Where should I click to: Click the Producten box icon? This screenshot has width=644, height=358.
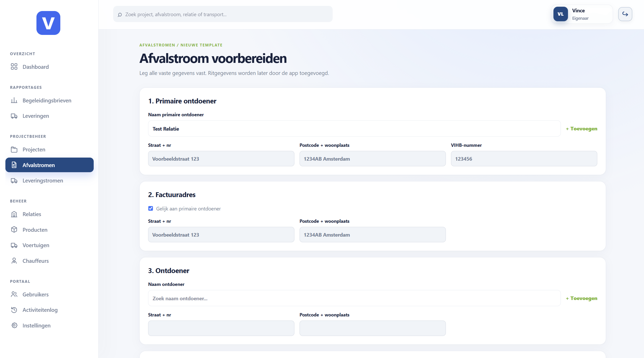point(14,230)
